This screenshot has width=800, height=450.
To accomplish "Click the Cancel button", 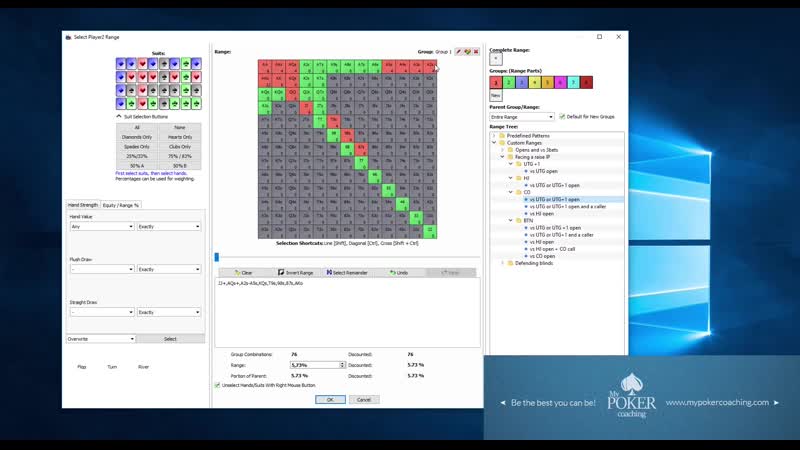I will 364,399.
